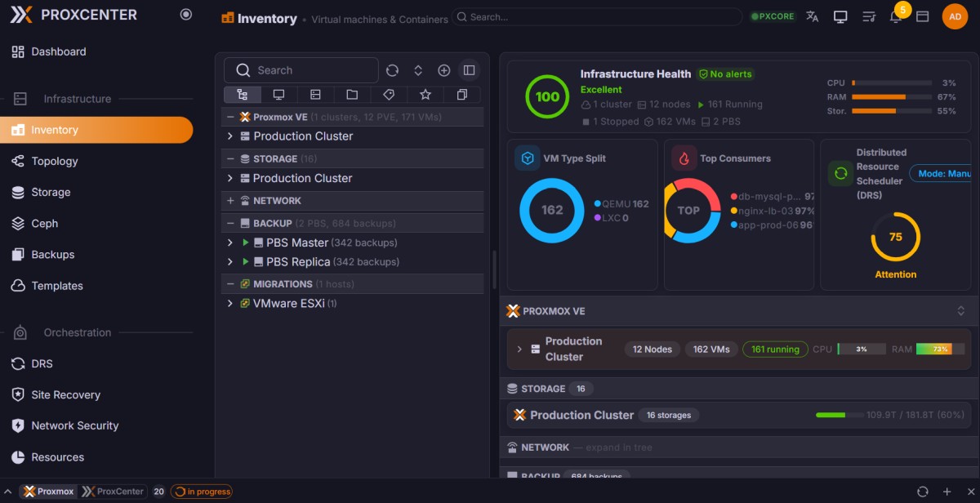Expand the NETWORK section with plus sign
980x503 pixels.
[230, 201]
